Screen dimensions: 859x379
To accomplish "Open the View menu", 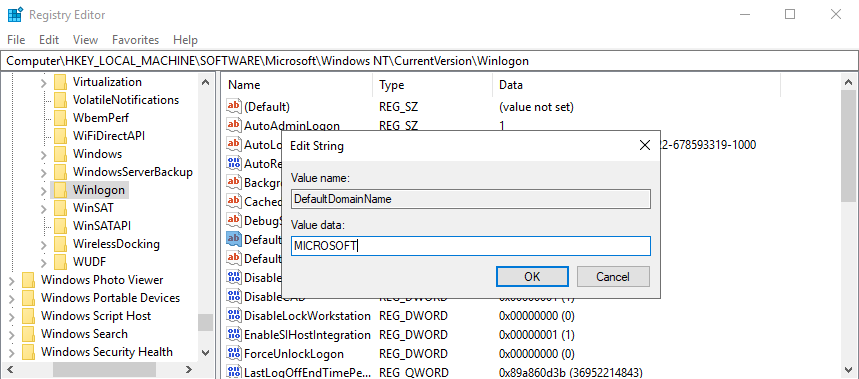I will 85,40.
